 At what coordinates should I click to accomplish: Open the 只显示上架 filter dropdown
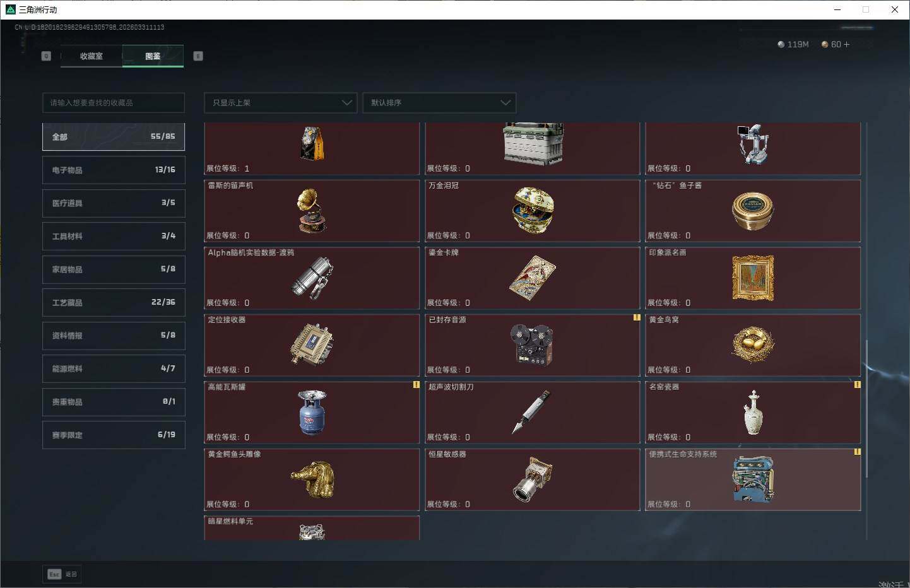[281, 103]
